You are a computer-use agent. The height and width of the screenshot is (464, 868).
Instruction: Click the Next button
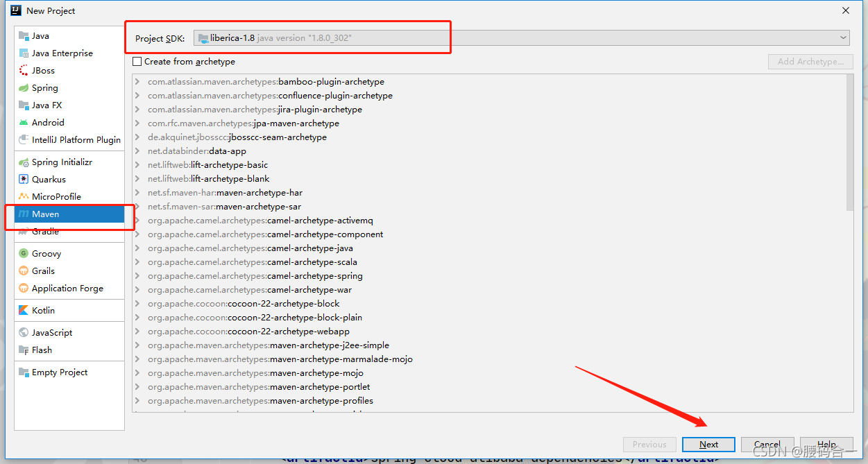pos(708,445)
